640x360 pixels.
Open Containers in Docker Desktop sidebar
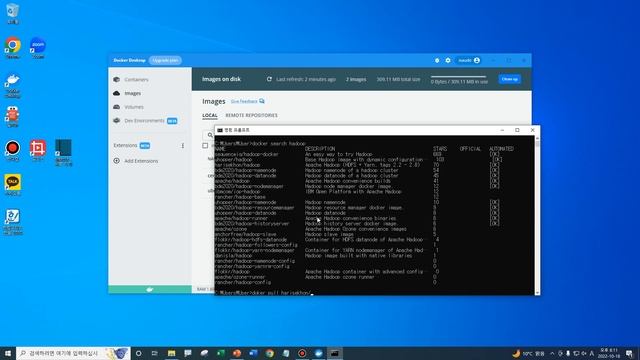coord(136,80)
